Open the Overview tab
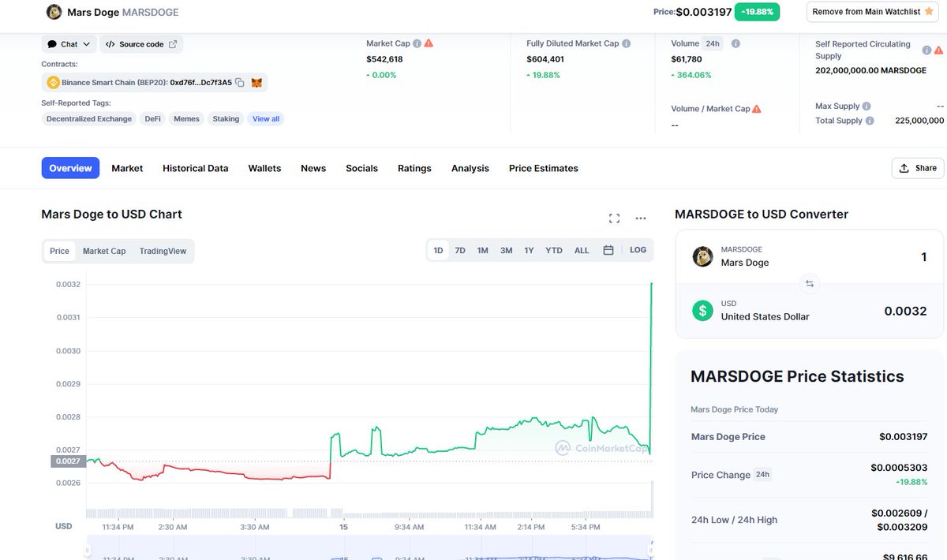 [x=71, y=168]
